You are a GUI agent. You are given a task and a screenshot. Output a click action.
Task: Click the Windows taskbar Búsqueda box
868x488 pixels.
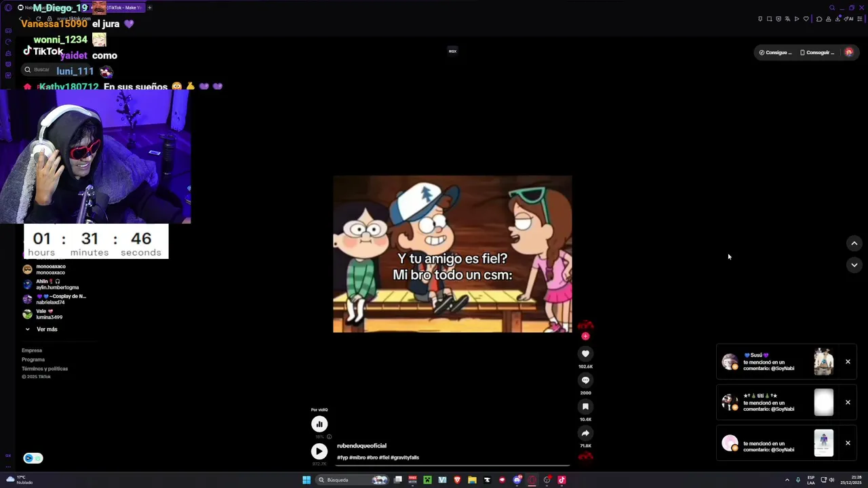pyautogui.click(x=353, y=480)
